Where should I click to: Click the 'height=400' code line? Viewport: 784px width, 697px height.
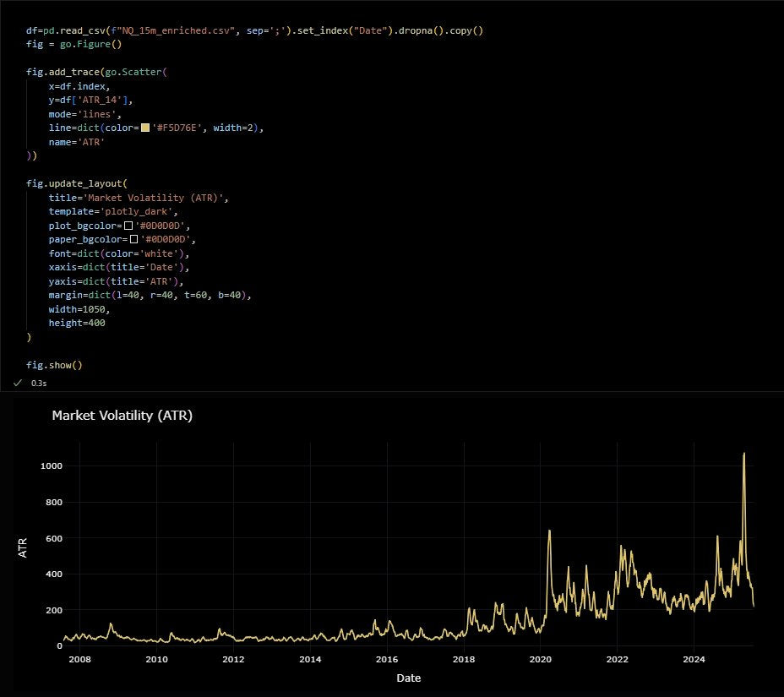click(77, 323)
